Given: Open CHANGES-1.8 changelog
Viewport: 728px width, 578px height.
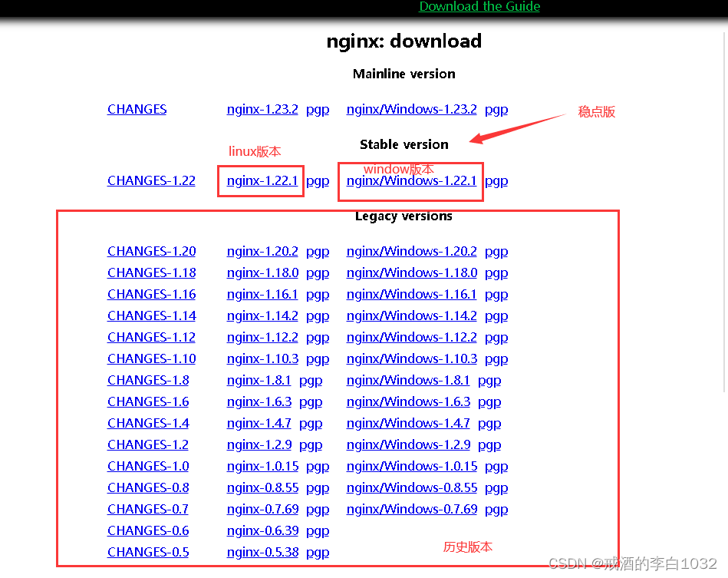Looking at the screenshot, I should click(148, 380).
